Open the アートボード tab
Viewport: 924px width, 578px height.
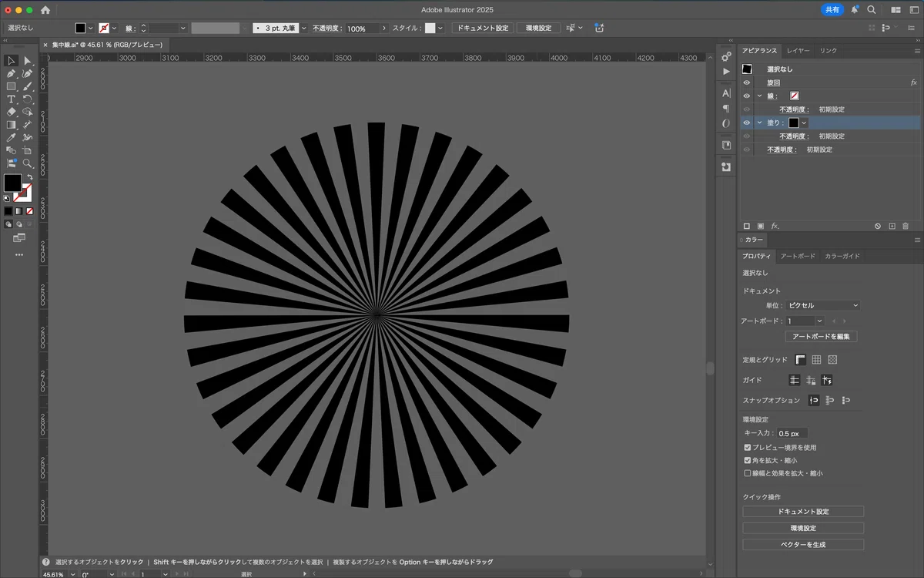pyautogui.click(x=798, y=256)
